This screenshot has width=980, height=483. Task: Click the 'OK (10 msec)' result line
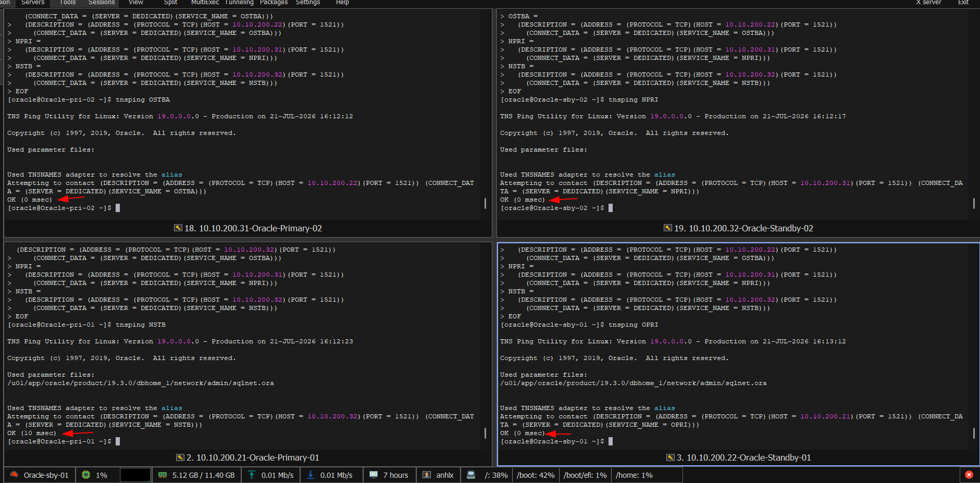coord(32,433)
